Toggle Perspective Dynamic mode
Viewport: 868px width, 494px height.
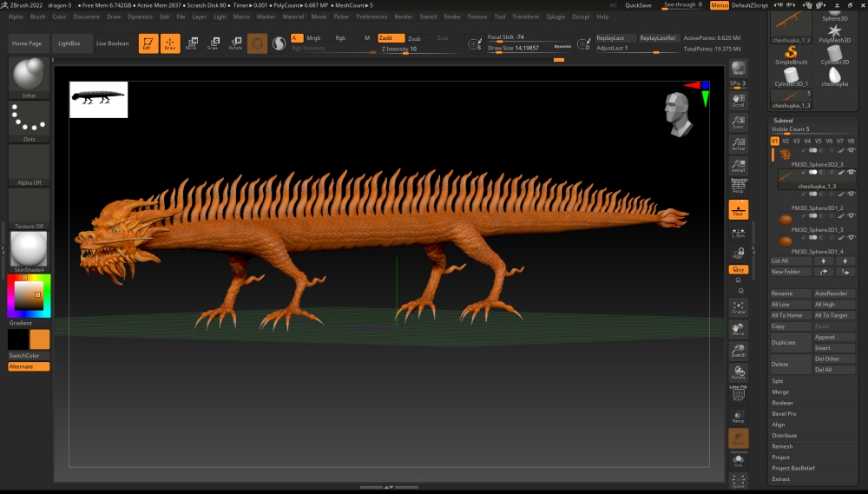[739, 186]
